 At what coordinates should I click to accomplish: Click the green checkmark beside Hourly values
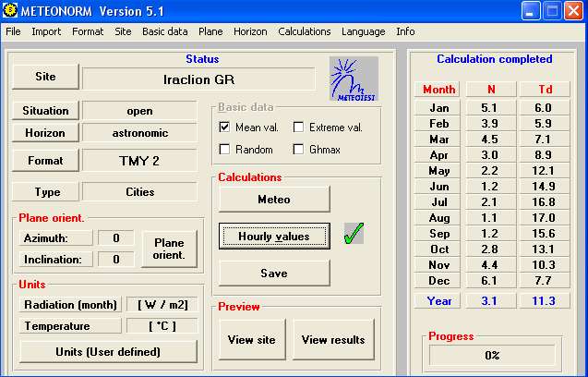tap(354, 234)
